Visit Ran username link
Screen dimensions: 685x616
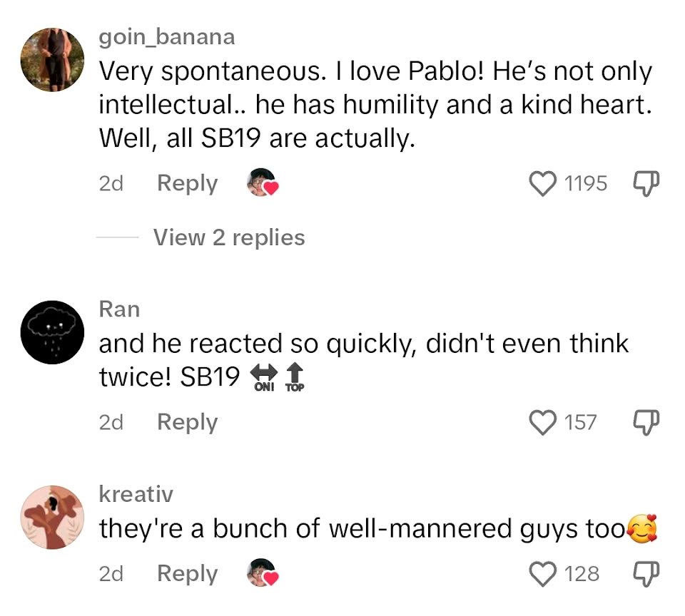click(x=119, y=309)
